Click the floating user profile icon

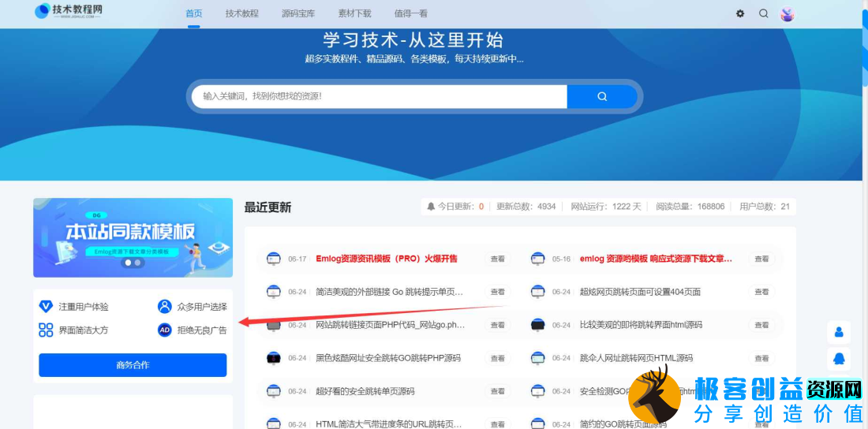(839, 332)
